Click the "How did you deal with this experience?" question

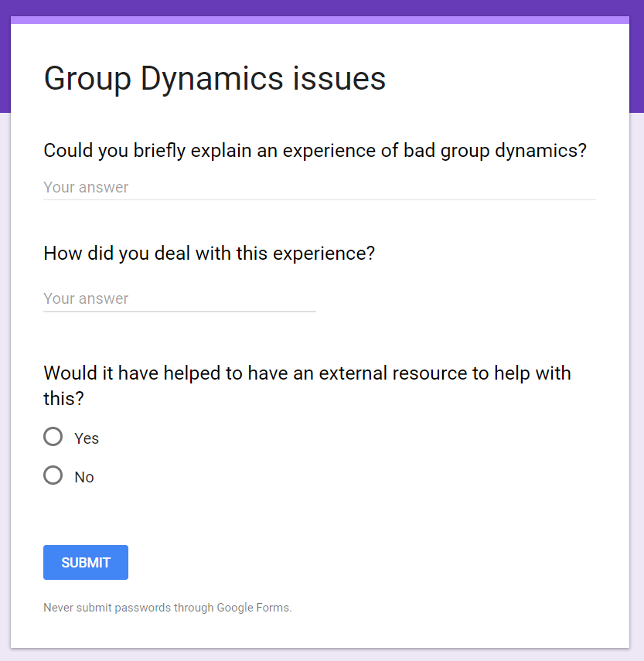coord(209,254)
